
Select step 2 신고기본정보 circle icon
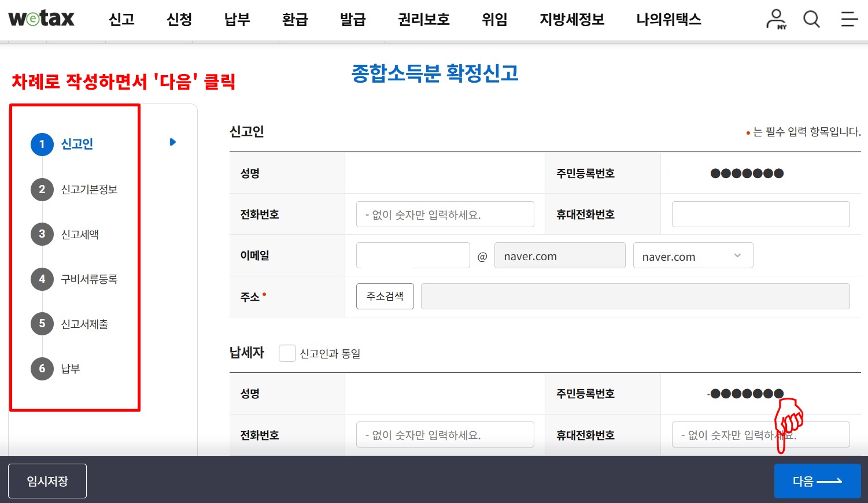[x=42, y=189]
